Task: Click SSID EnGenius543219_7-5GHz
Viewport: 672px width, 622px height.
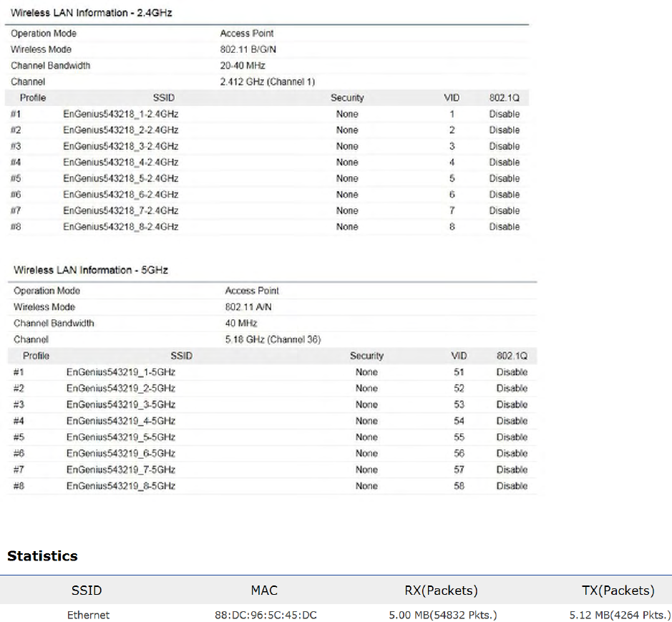Action: [121, 470]
